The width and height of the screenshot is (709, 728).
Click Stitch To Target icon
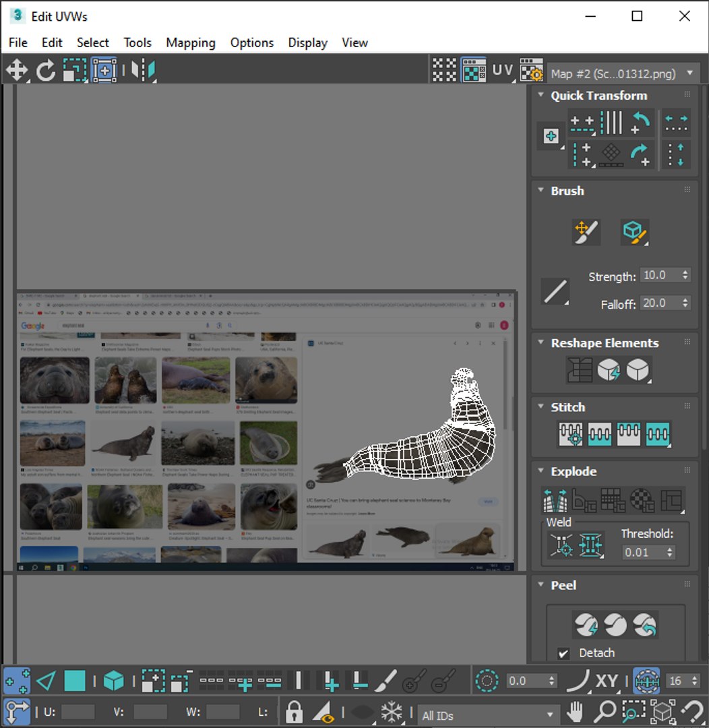pos(571,434)
